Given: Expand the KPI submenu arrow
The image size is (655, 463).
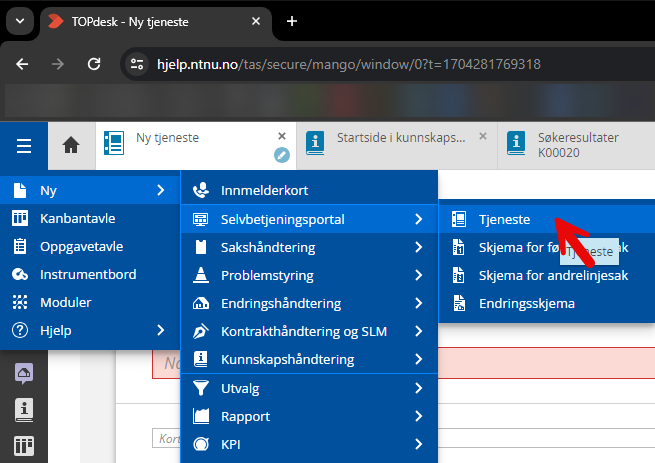Looking at the screenshot, I should (x=419, y=444).
